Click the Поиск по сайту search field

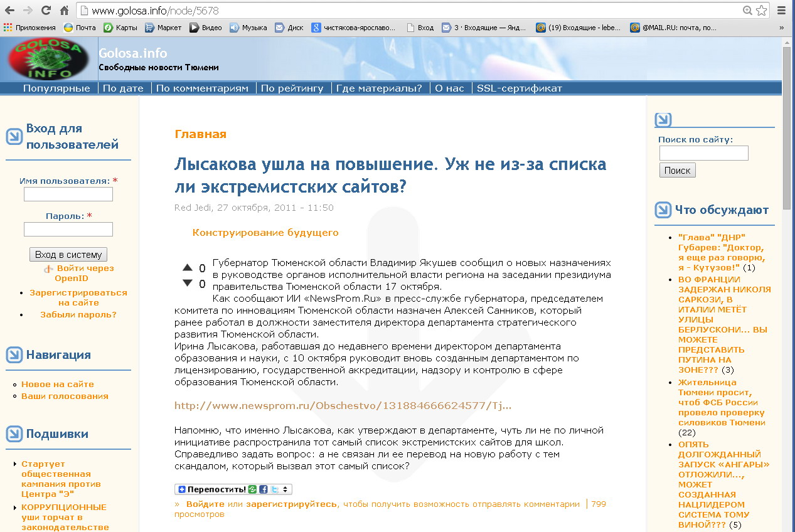703,153
